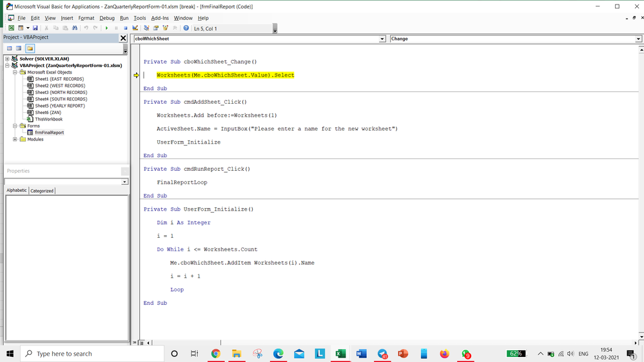644x362 pixels.
Task: Stop execution with the Reset square icon
Action: 126,28
